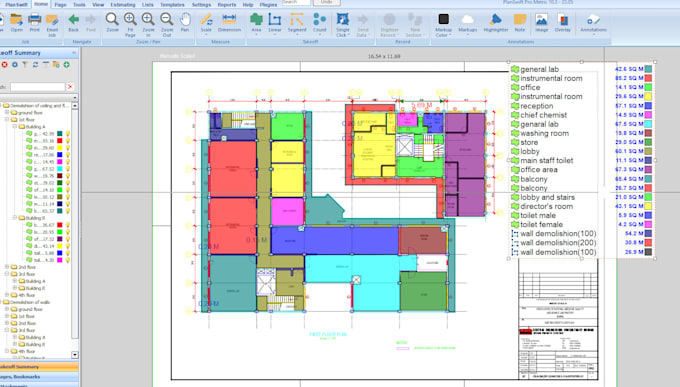Clear the search with the red X

[x=70, y=87]
